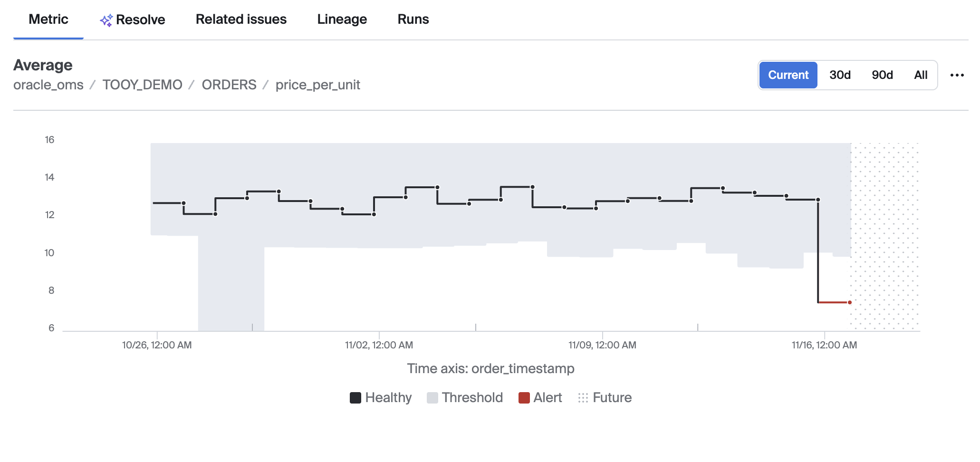Click the red alert data point
Viewport: 980px width, 462px height.
pos(850,302)
